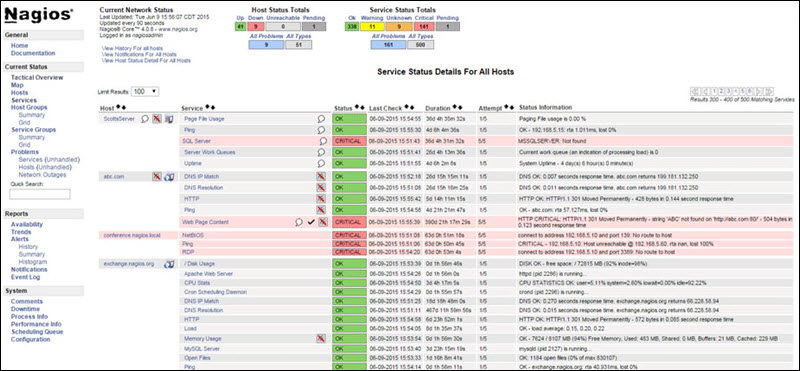800x371 pixels.
Task: Click the host icon beside exchange.nagios.org
Action: pyautogui.click(x=169, y=264)
